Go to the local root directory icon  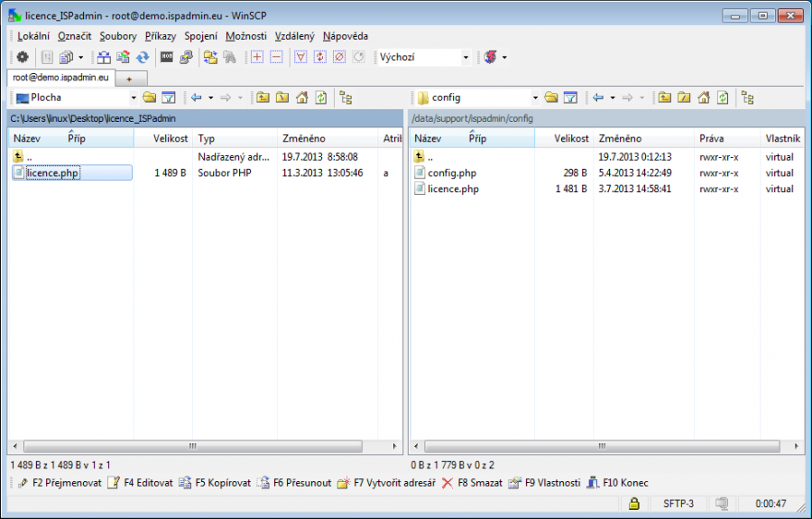click(x=282, y=97)
